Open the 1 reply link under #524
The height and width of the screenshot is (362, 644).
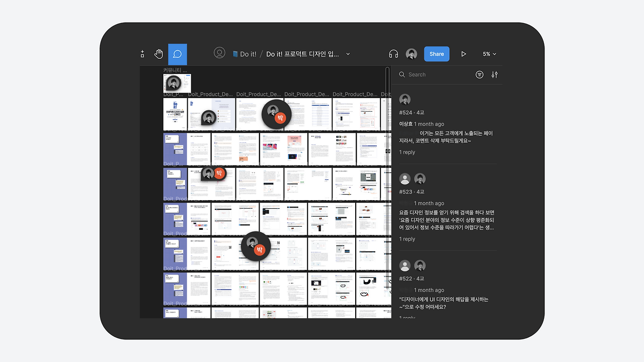coord(407,152)
